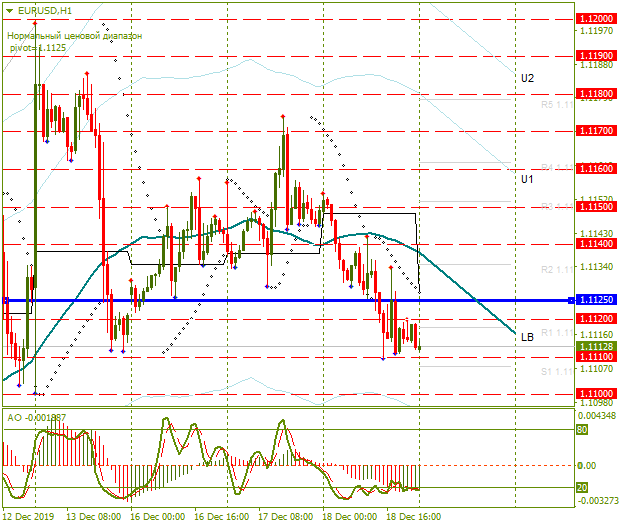Select the 1.11500 red price label
The width and height of the screenshot is (620, 528).
(x=596, y=207)
